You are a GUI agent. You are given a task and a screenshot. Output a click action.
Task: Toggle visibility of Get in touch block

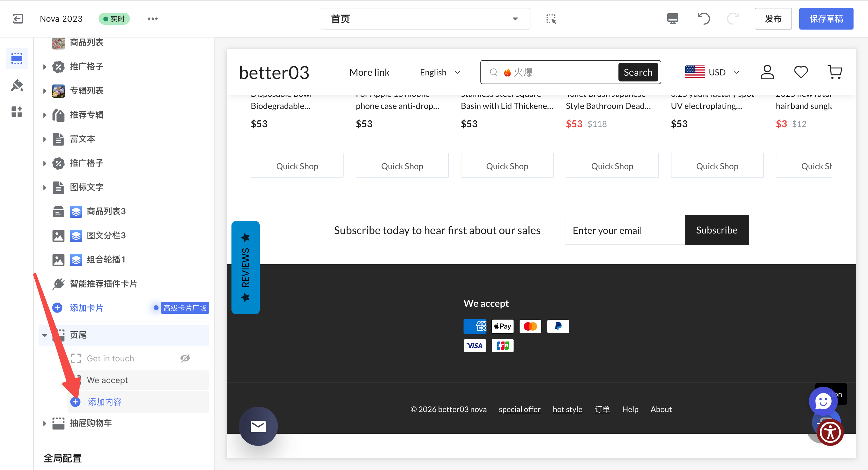185,358
